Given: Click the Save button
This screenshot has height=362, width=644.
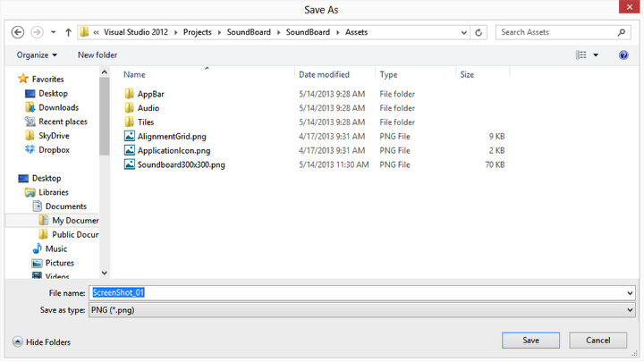Looking at the screenshot, I should [530, 341].
